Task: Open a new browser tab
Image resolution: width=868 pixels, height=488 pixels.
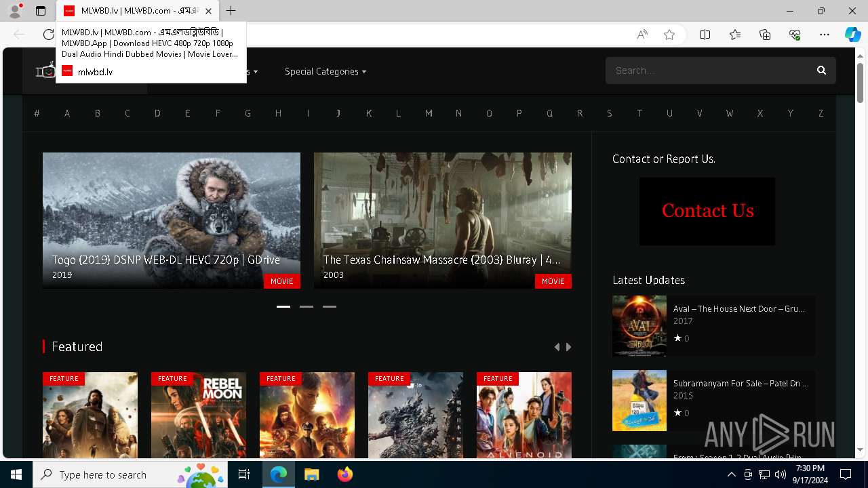Action: (231, 11)
